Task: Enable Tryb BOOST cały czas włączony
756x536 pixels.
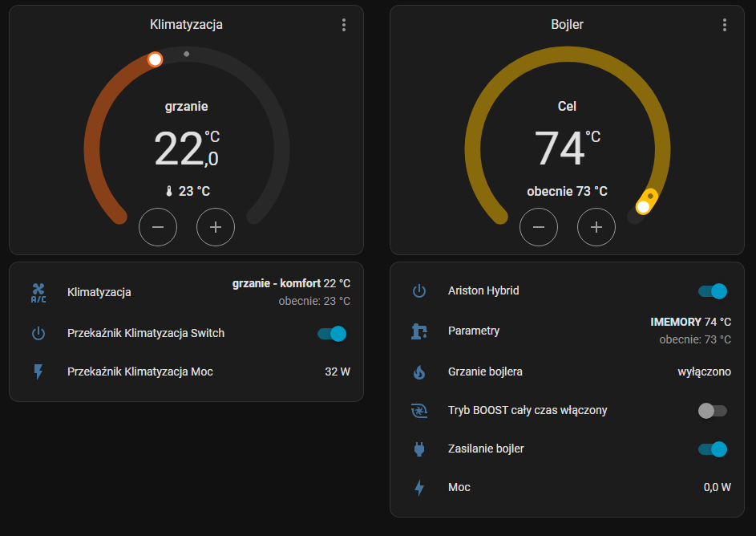Action: coord(712,411)
